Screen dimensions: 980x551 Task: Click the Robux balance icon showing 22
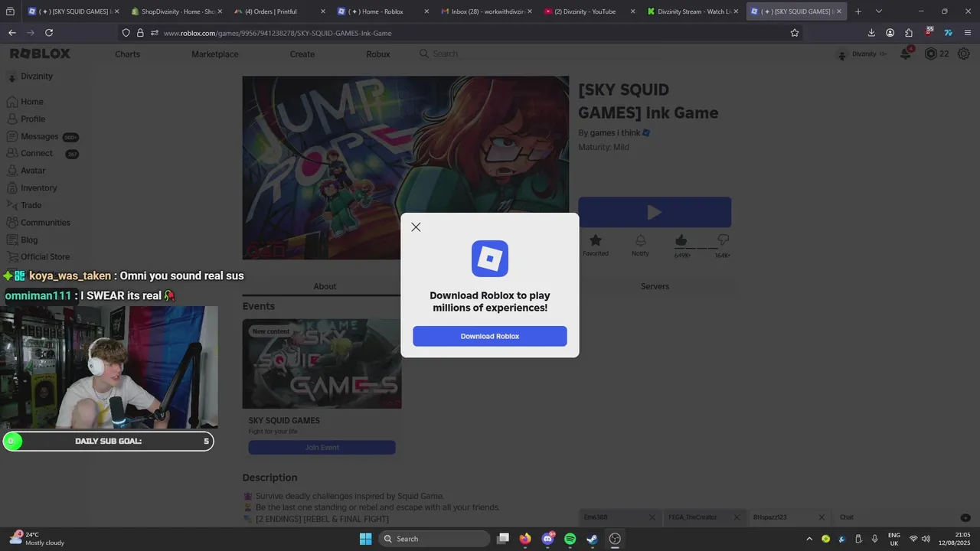click(x=931, y=54)
